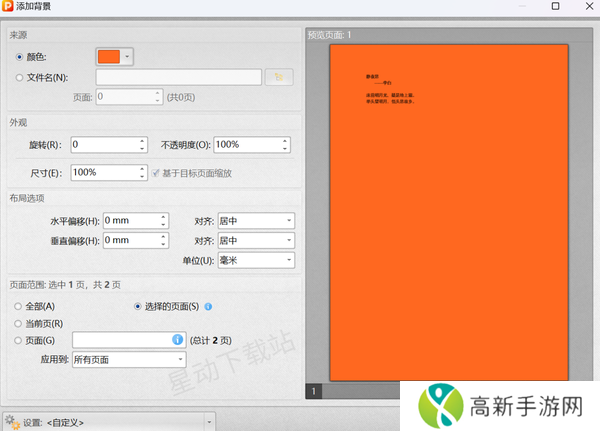
Task: Click the 水平偏移(H) value field
Action: tap(131, 220)
